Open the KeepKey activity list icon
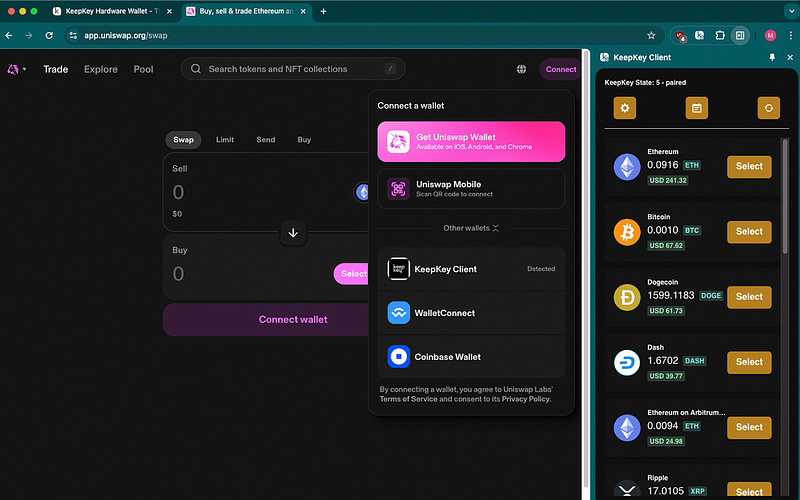 696,108
